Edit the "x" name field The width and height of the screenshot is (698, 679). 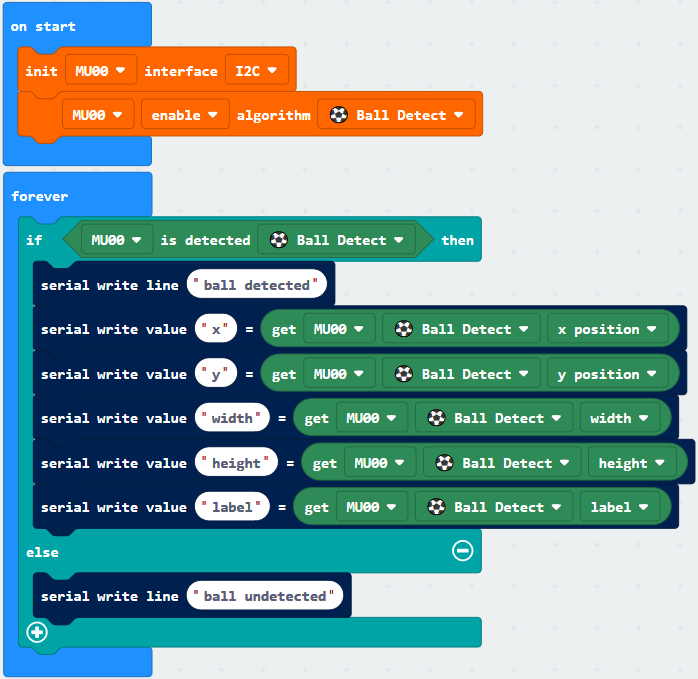coord(216,329)
